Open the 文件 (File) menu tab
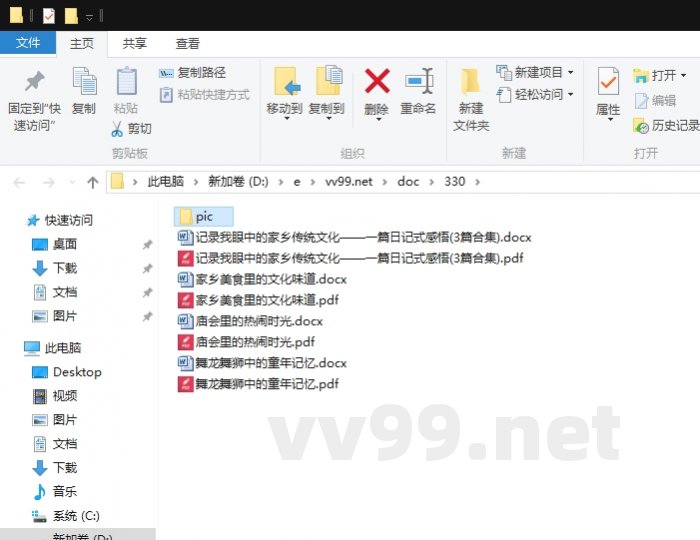 tap(28, 43)
